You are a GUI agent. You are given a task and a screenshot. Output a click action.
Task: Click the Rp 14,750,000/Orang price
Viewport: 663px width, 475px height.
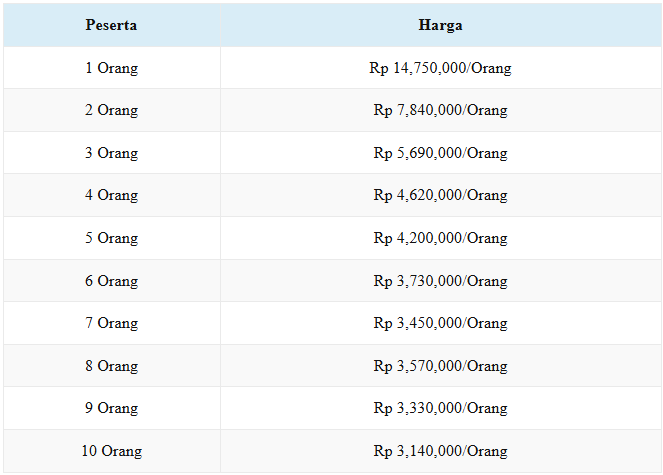[440, 68]
